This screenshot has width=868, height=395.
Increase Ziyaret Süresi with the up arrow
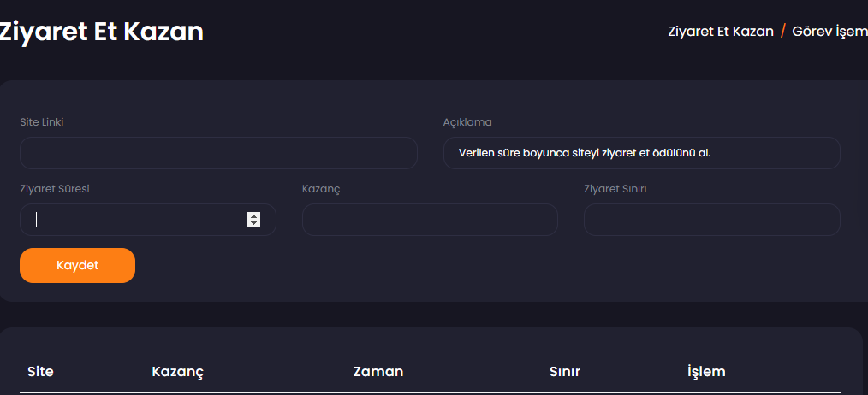(253, 216)
